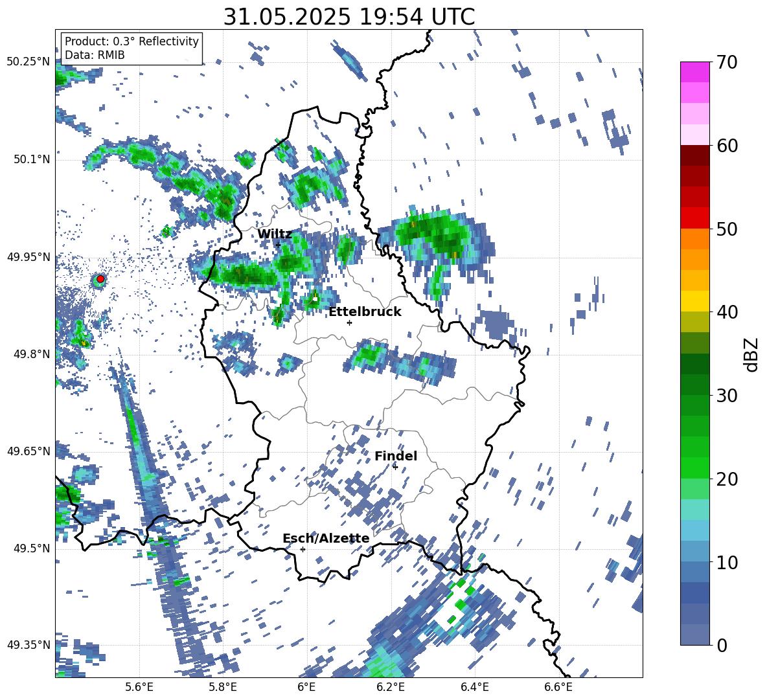Click the 49.65°N latitude label
The height and width of the screenshot is (700, 767).
[x=29, y=451]
